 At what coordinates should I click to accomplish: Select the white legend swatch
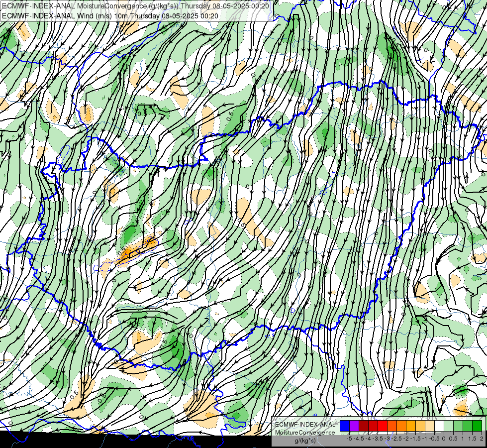click(x=439, y=426)
